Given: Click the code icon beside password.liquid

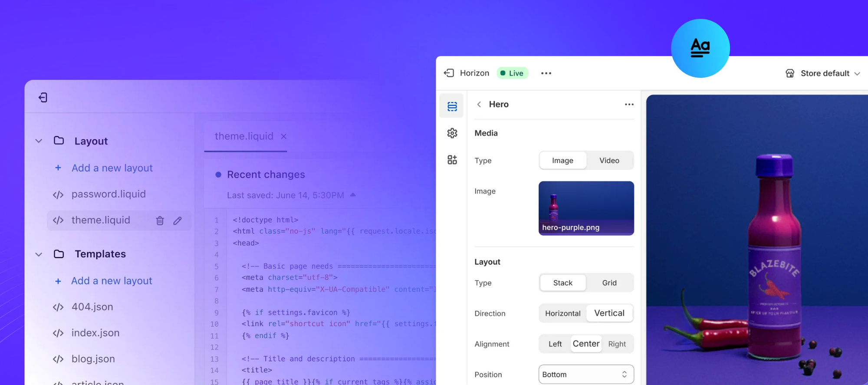Looking at the screenshot, I should (x=58, y=195).
